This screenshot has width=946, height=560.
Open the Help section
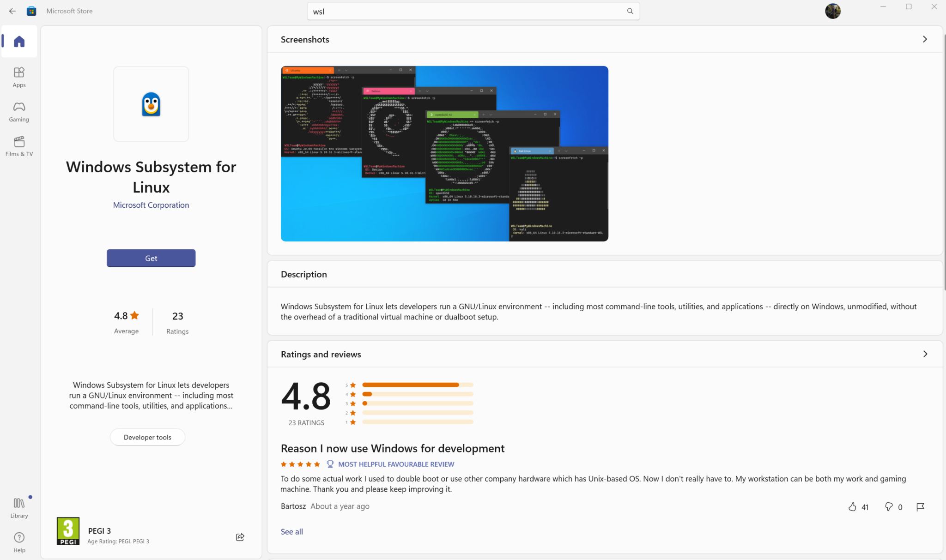(19, 541)
